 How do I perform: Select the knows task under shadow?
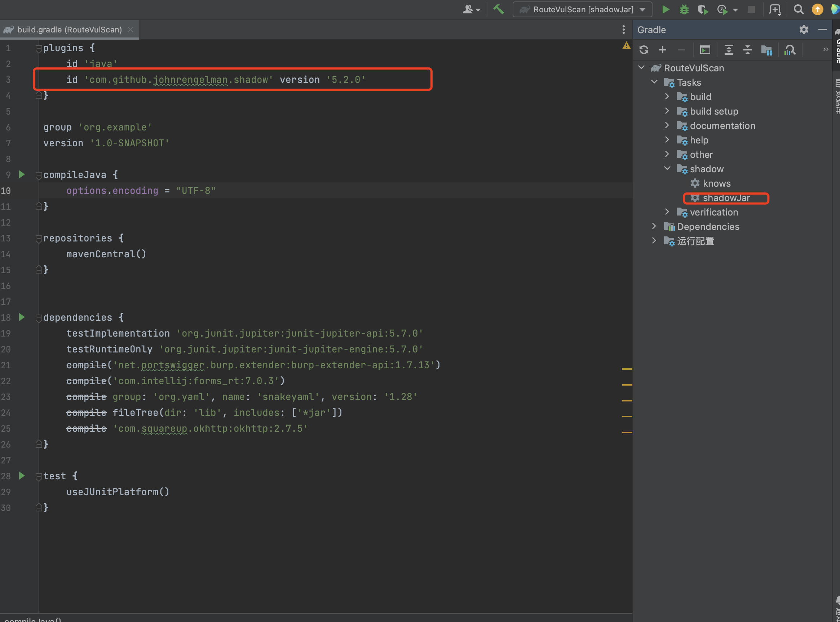(x=716, y=183)
